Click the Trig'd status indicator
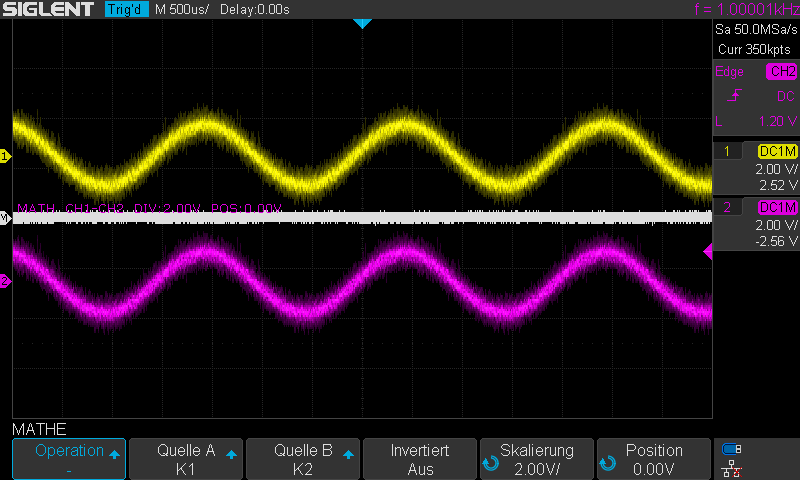Viewport: 800px width, 480px height. tap(127, 9)
